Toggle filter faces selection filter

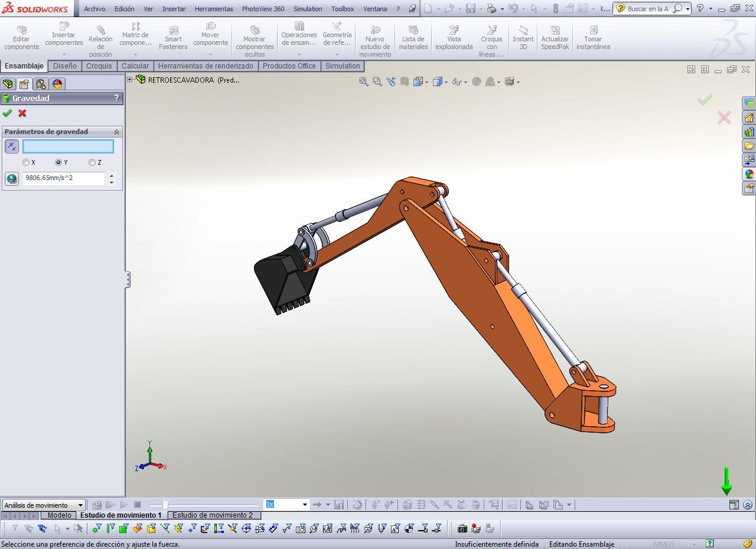click(x=123, y=528)
